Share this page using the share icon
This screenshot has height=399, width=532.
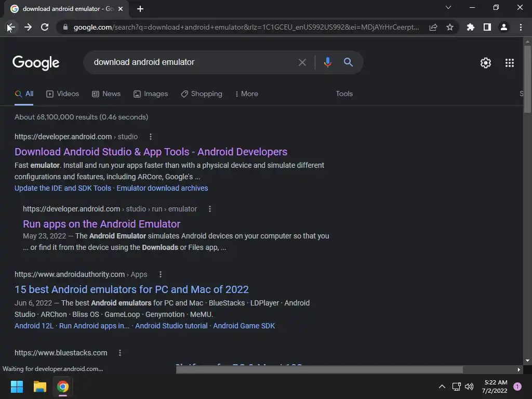click(x=433, y=27)
